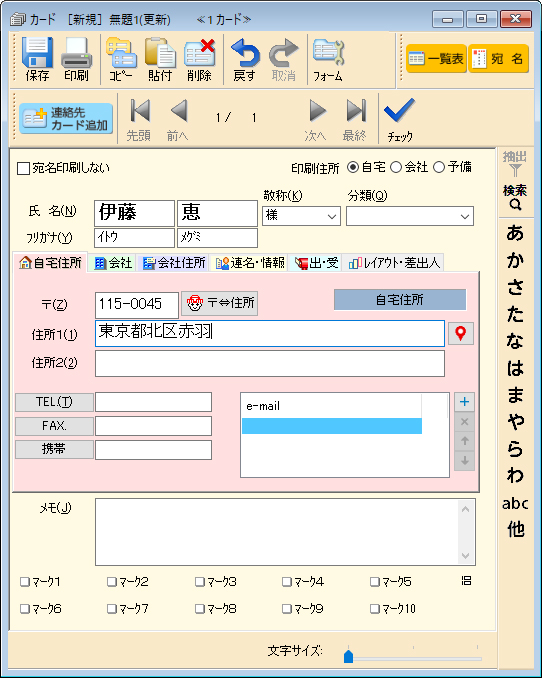
Task: Enable the 宛名印刷しない checkbox
Action: tap(23, 168)
